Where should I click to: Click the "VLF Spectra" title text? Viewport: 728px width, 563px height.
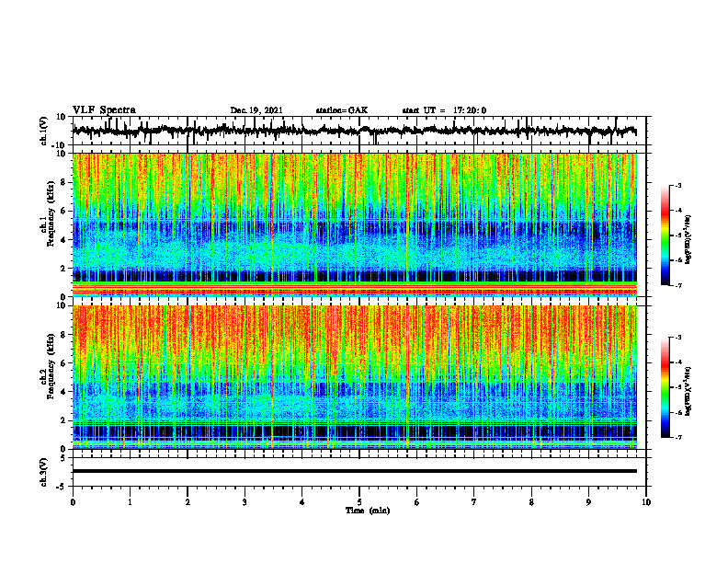tap(104, 110)
